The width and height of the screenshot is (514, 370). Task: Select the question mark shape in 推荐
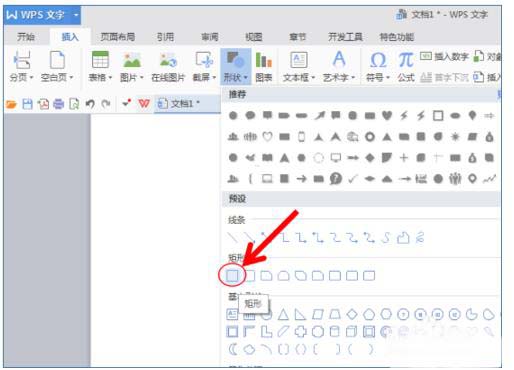(336, 179)
